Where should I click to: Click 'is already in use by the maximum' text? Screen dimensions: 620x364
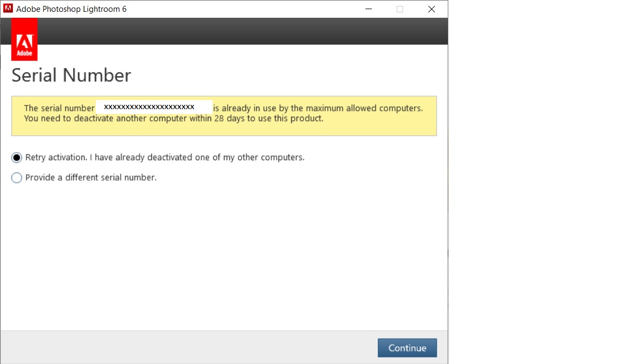point(278,108)
